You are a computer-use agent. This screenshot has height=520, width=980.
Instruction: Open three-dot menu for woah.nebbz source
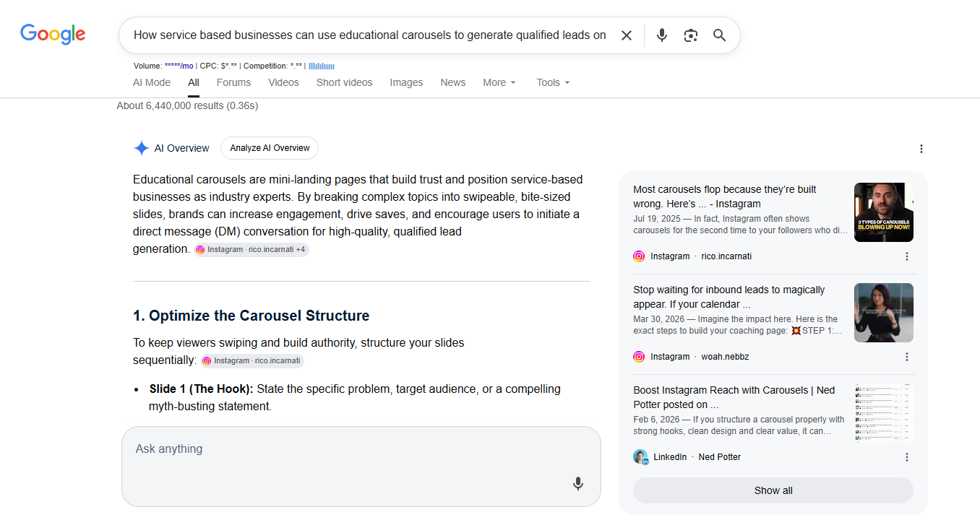tap(907, 357)
